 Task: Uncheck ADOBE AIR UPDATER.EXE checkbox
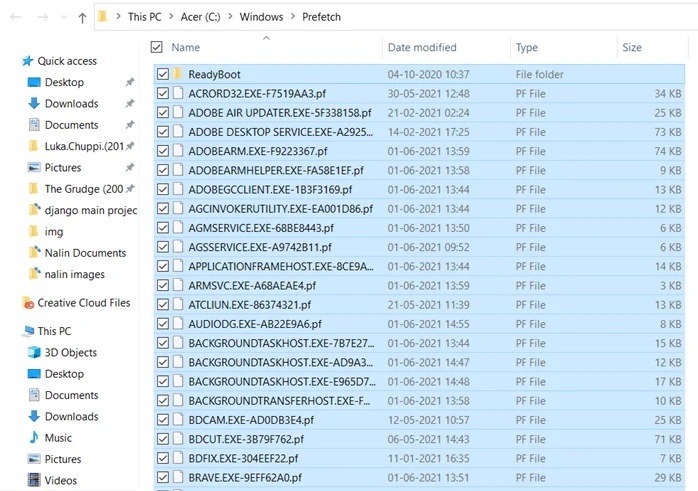[163, 112]
